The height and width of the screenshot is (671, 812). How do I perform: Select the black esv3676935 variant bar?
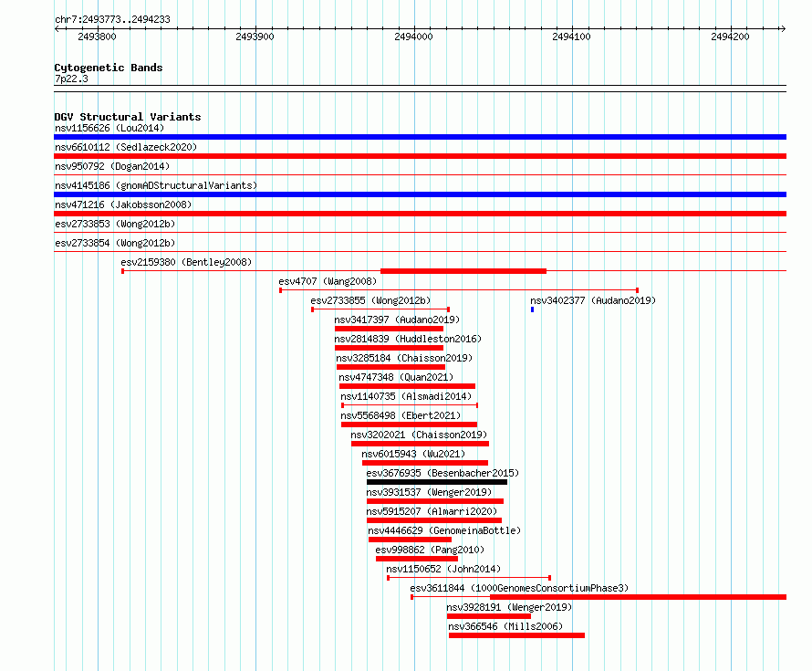[437, 482]
